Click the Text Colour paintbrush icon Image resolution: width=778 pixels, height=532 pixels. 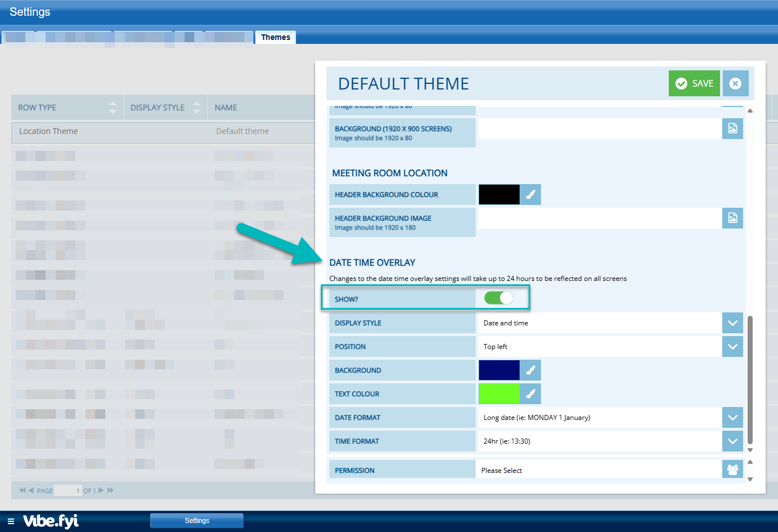(x=530, y=394)
